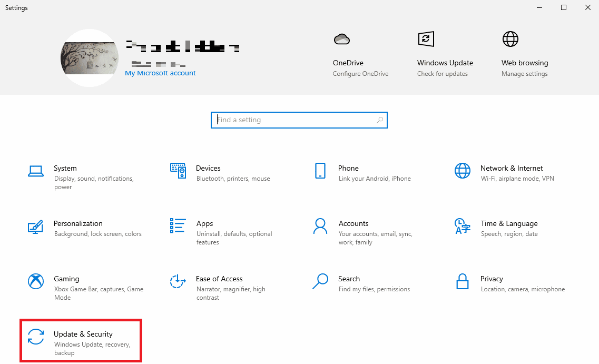
Task: Click the Web browsing title text
Action: pos(525,63)
